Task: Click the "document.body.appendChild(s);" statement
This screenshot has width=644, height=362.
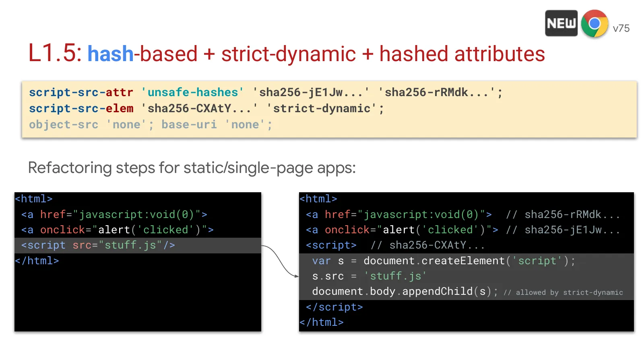Action: click(x=405, y=292)
